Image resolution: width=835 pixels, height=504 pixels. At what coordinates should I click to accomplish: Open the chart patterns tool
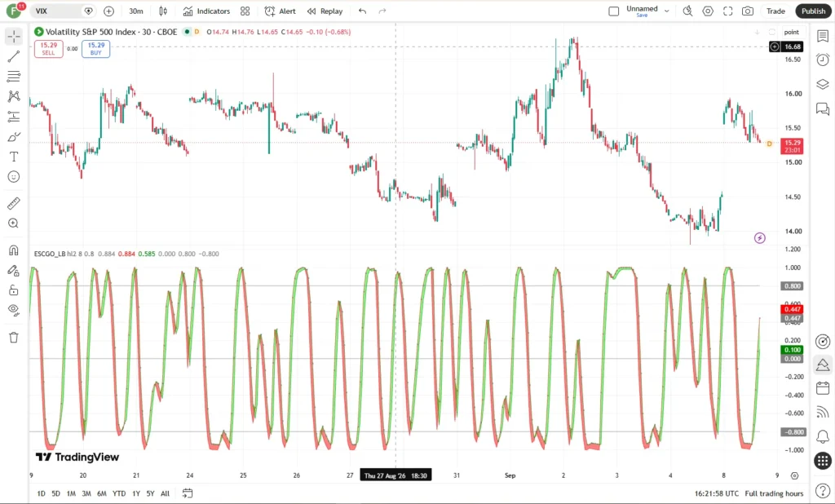tap(14, 96)
